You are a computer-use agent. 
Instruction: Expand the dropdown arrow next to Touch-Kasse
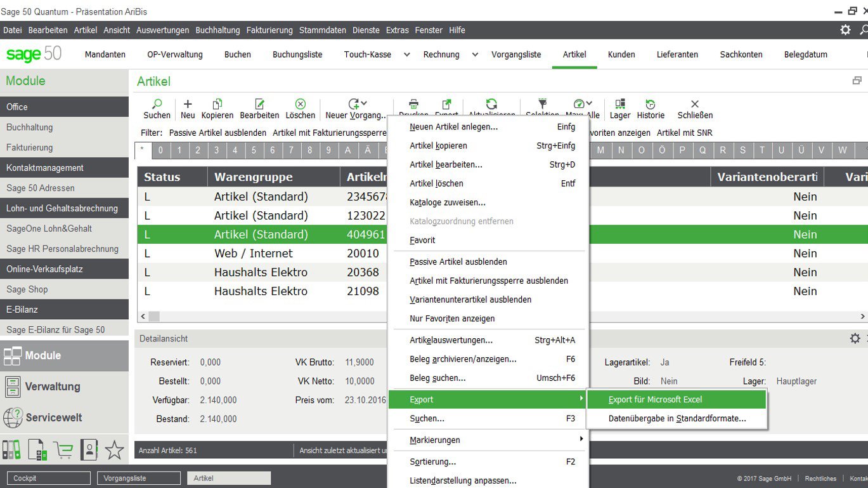click(406, 55)
